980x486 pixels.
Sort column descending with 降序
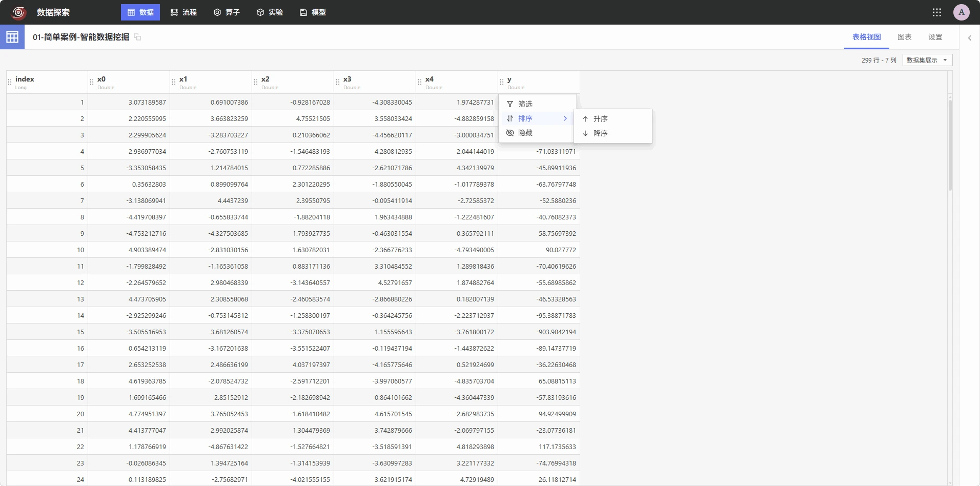613,133
